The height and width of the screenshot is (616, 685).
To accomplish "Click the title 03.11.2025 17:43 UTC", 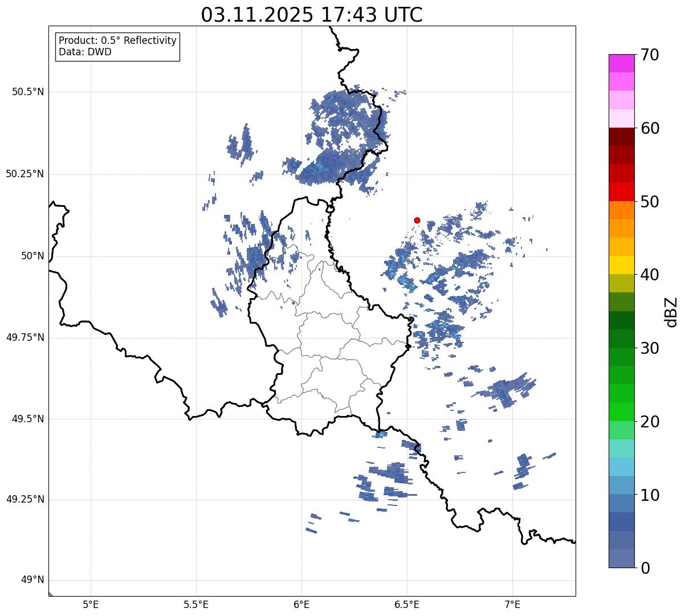I will pyautogui.click(x=312, y=15).
